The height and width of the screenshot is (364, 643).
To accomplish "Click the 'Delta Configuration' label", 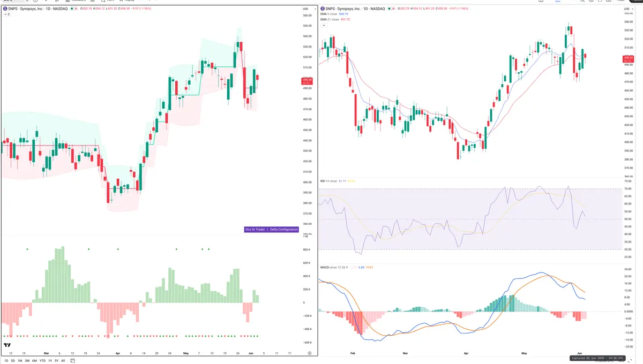I will (x=283, y=229).
